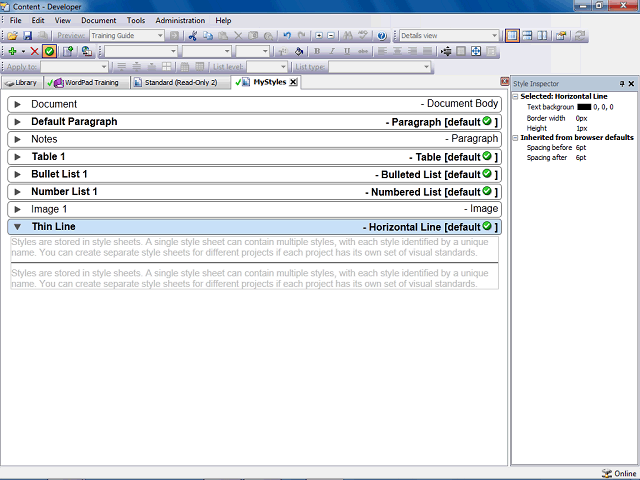Collapse Inherited from browser defaults group

click(x=516, y=138)
